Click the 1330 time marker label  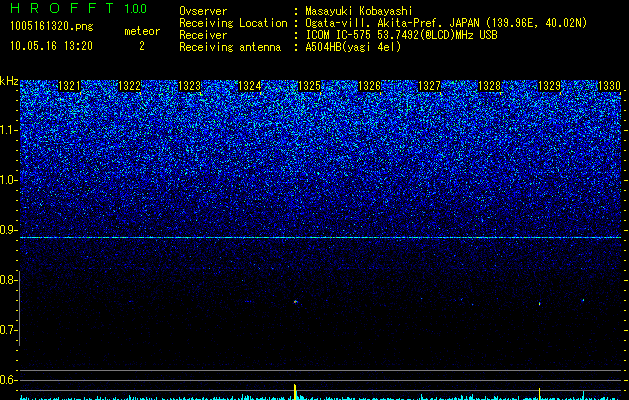[x=609, y=86]
